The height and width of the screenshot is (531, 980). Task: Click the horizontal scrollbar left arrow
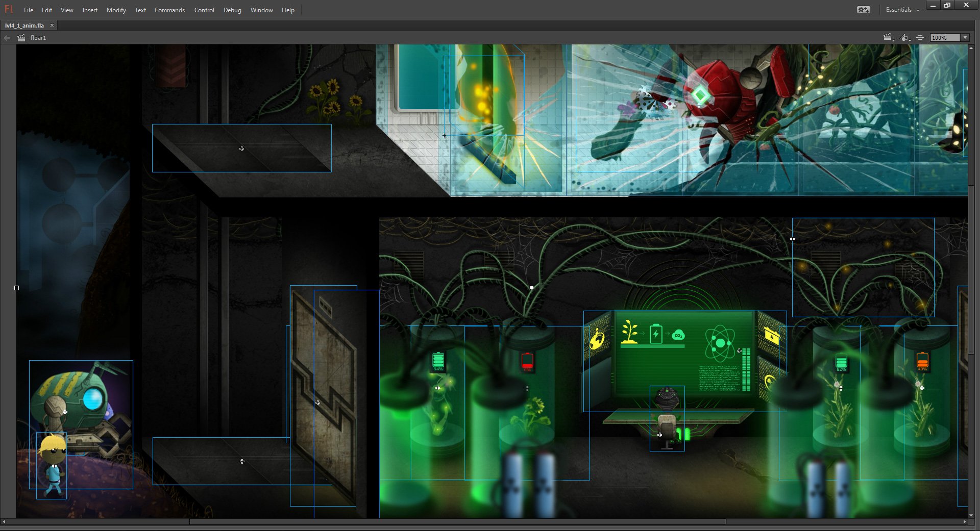coord(4,522)
